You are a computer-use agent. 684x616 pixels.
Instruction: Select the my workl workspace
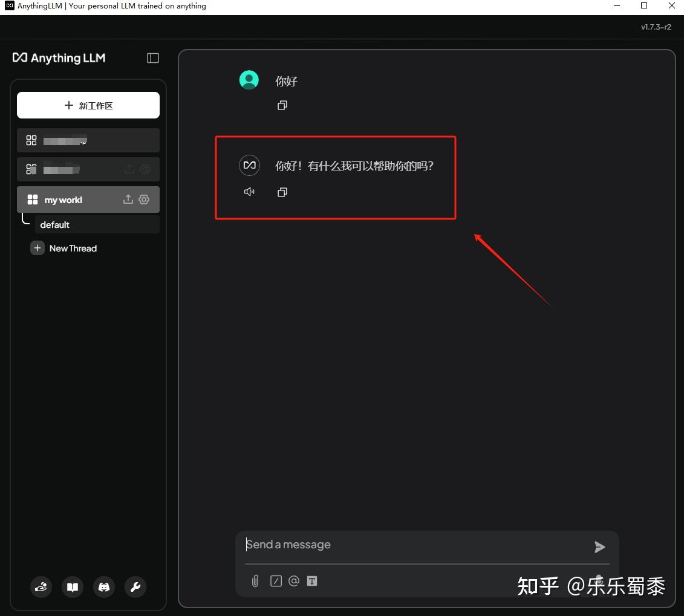(x=88, y=199)
